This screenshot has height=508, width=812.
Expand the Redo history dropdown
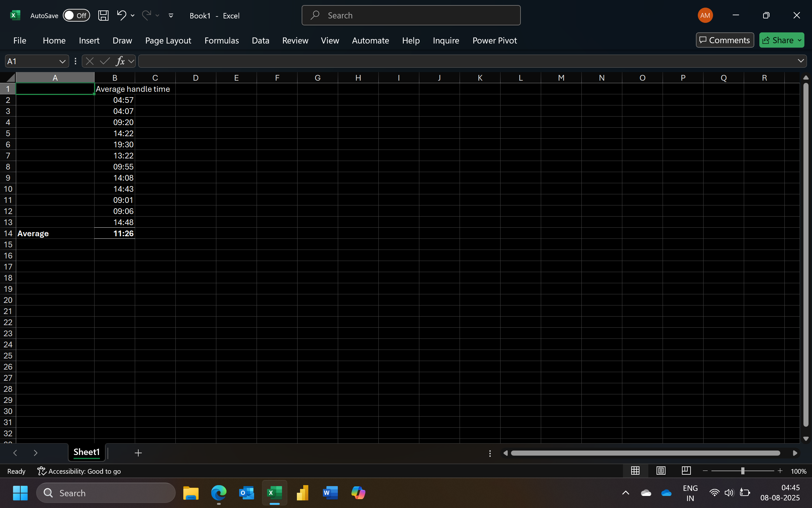point(157,16)
